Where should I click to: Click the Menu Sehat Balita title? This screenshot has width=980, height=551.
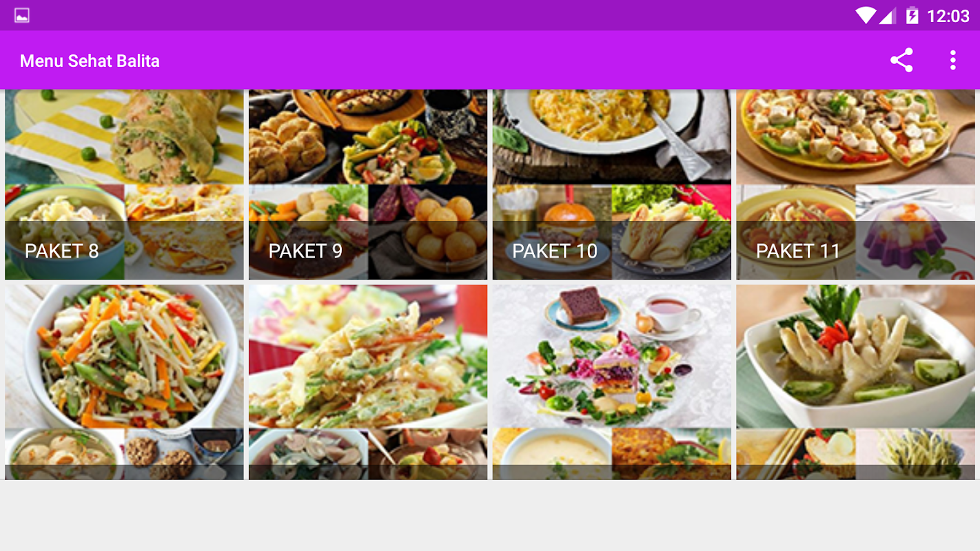(x=90, y=61)
